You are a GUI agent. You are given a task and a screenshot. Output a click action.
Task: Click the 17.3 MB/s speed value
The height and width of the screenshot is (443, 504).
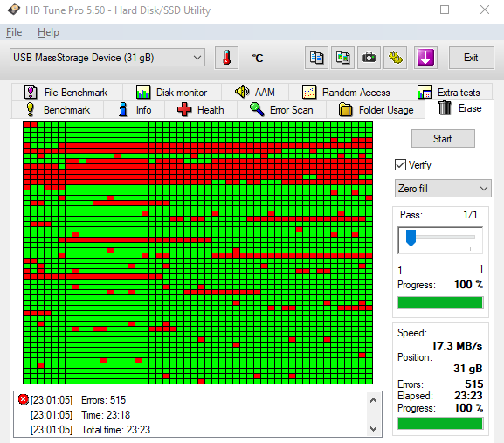pos(457,346)
